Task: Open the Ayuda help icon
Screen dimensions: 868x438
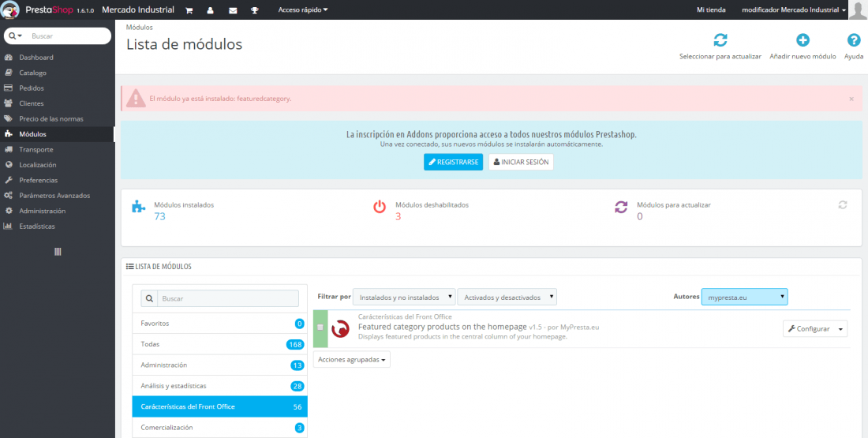Action: coord(854,40)
